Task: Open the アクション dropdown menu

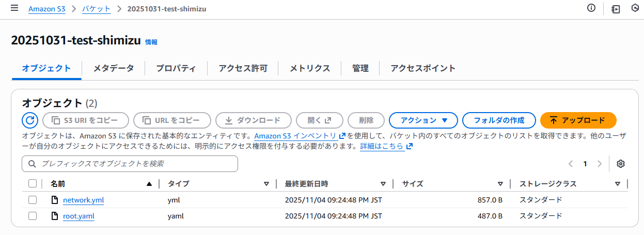Action: (423, 120)
